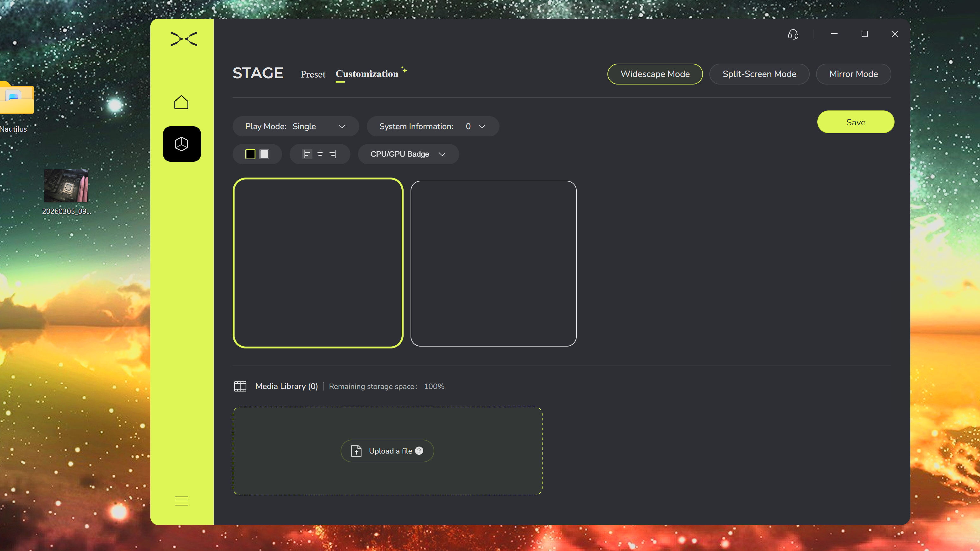Switch to the Preset tab
Image resolution: width=980 pixels, height=551 pixels.
coord(313,74)
